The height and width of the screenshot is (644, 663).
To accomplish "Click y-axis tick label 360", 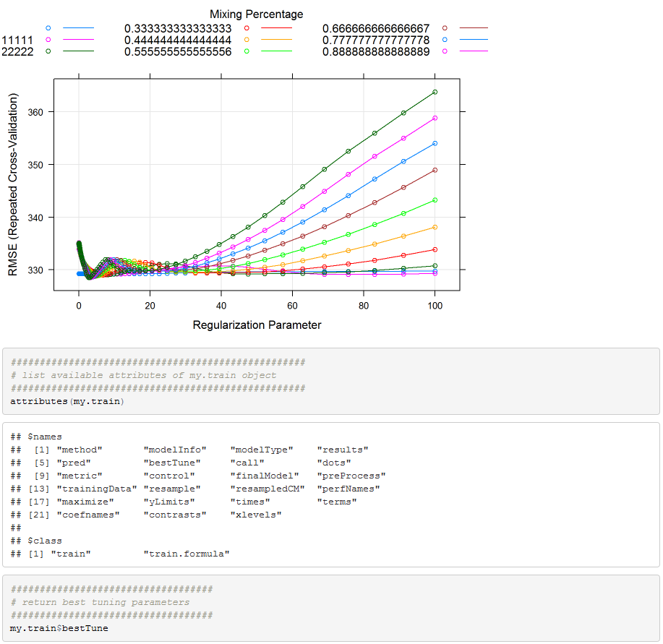I will tap(35, 112).
